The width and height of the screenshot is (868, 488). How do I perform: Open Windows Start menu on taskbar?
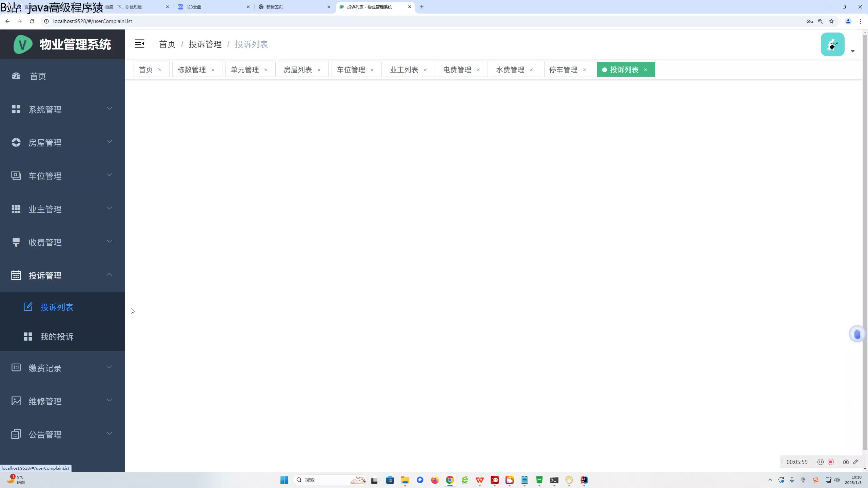pos(284,480)
